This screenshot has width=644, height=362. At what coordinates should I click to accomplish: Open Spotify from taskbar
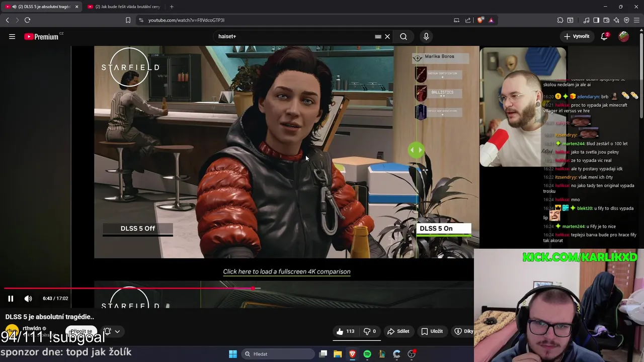click(367, 354)
